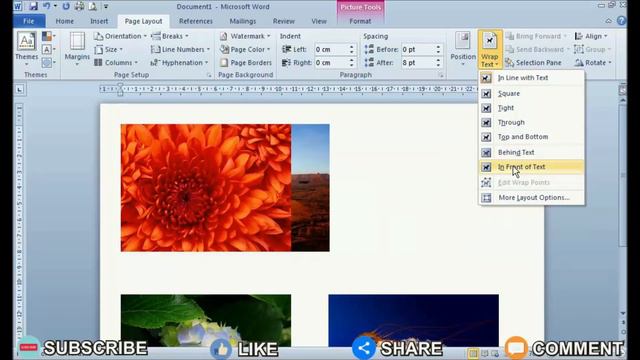Click the Spacing Before field
The height and width of the screenshot is (360, 640).
click(x=418, y=49)
